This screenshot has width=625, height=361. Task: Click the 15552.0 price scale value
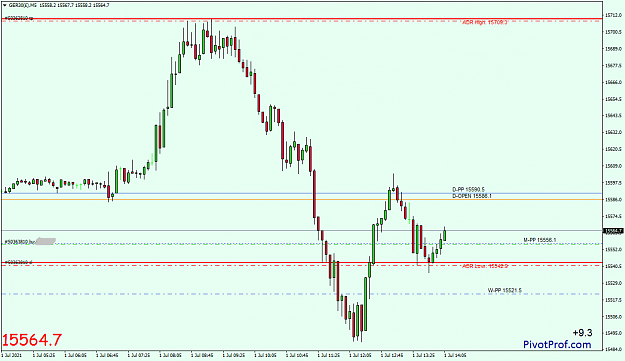point(613,249)
